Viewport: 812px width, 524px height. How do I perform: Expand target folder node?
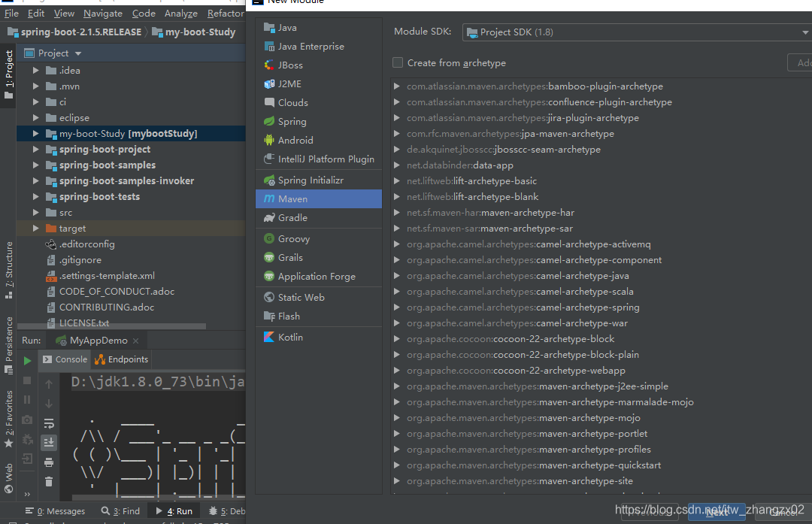(x=36, y=229)
